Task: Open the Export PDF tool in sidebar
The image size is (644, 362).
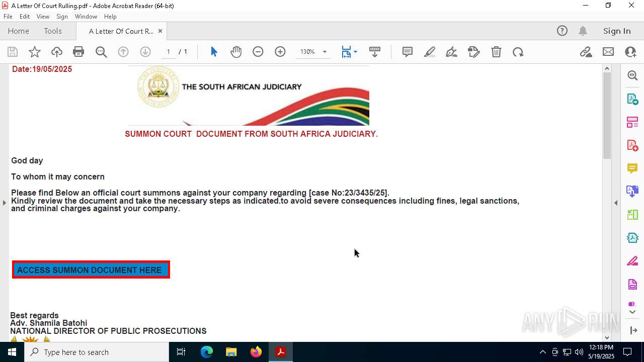Action: (632, 99)
